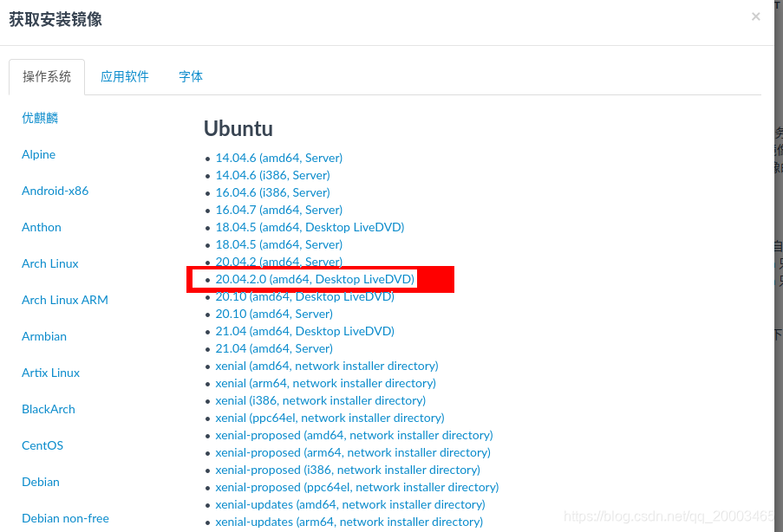Open xenial-proposed (arm64, network installer directory)

coord(353,452)
